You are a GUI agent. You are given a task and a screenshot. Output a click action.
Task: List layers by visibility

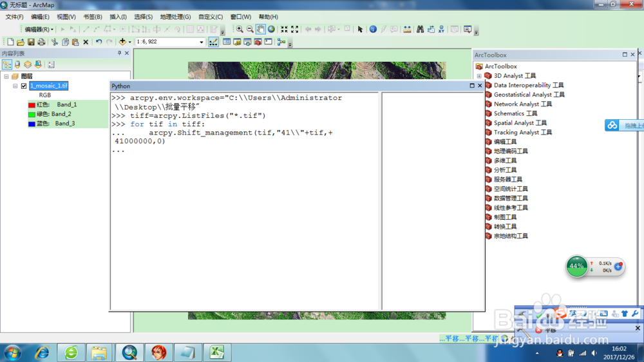point(28,64)
